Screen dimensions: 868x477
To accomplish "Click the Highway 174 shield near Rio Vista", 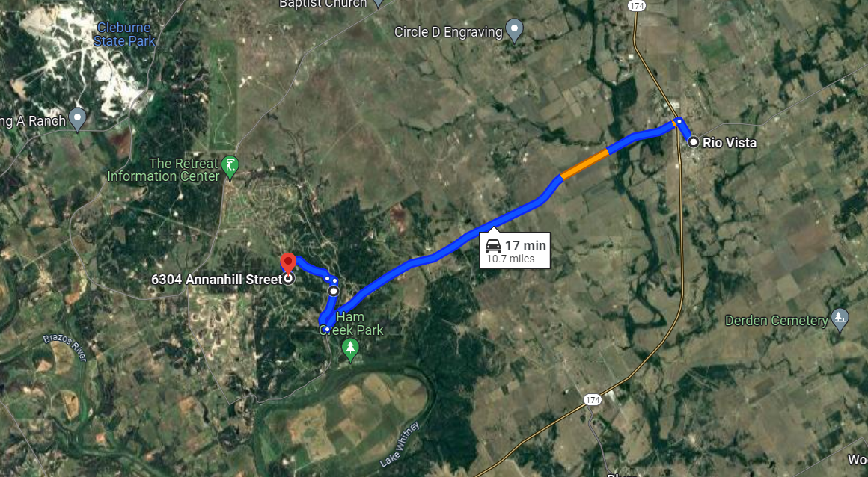I will (x=637, y=5).
